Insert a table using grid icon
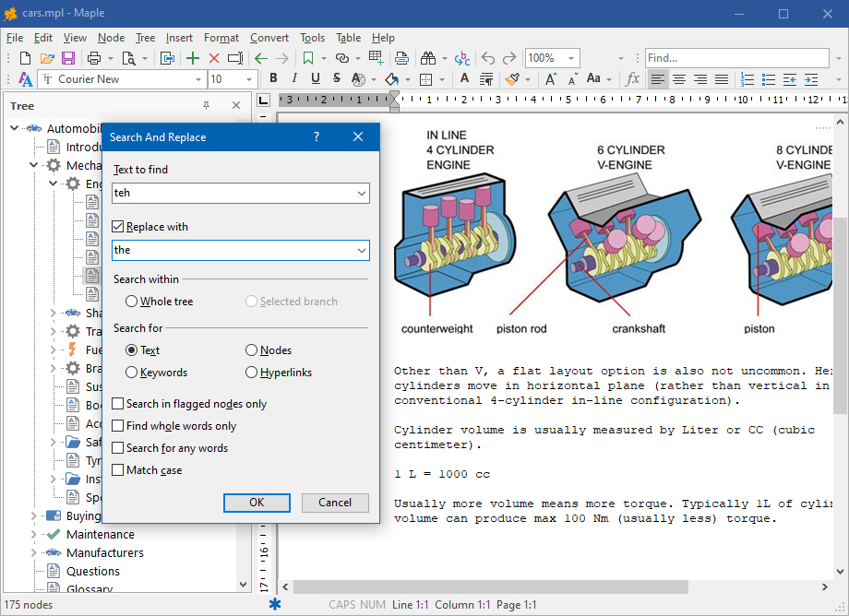 [376, 58]
